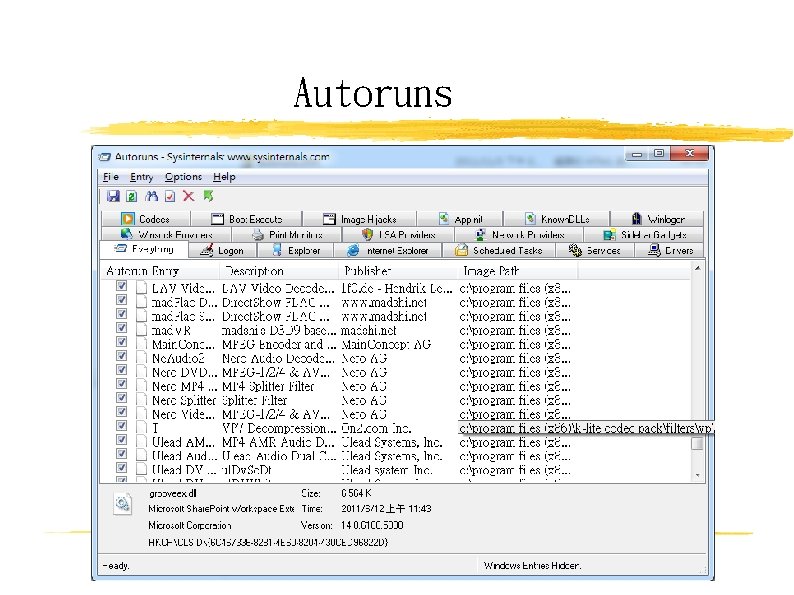The width and height of the screenshot is (794, 595).
Task: Click the Save toolbar icon
Action: [x=113, y=196]
